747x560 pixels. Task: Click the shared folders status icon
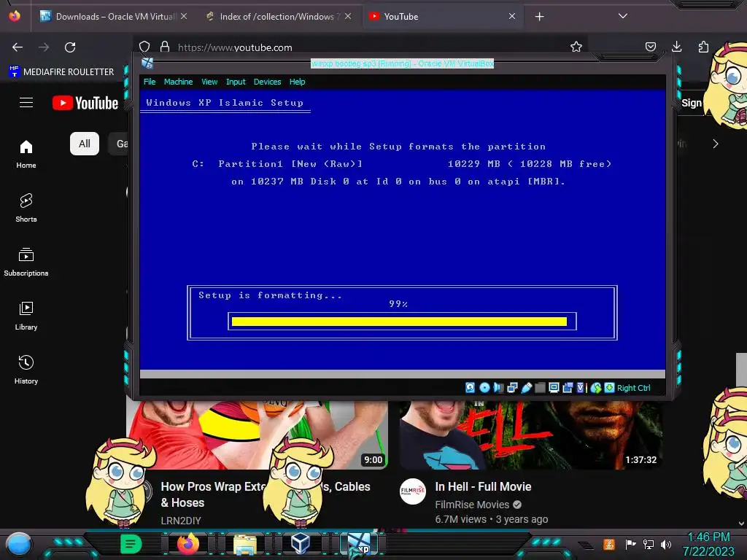(x=540, y=388)
